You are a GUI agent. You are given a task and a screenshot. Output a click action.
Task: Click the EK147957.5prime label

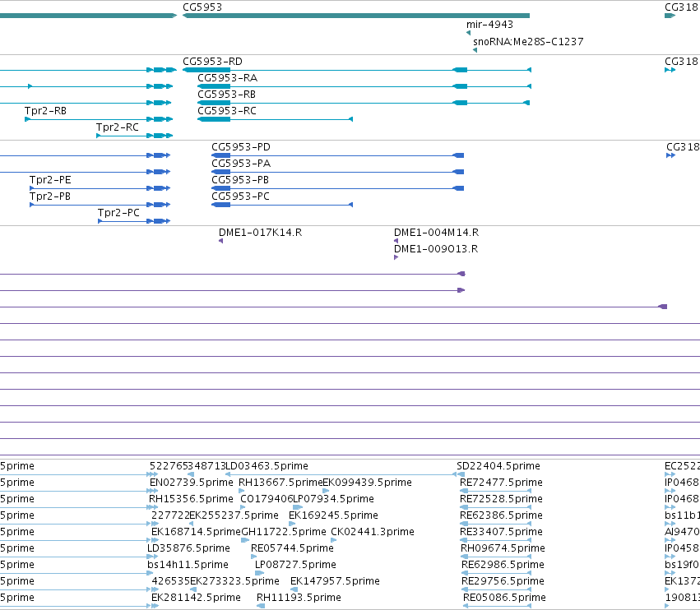[x=336, y=581]
